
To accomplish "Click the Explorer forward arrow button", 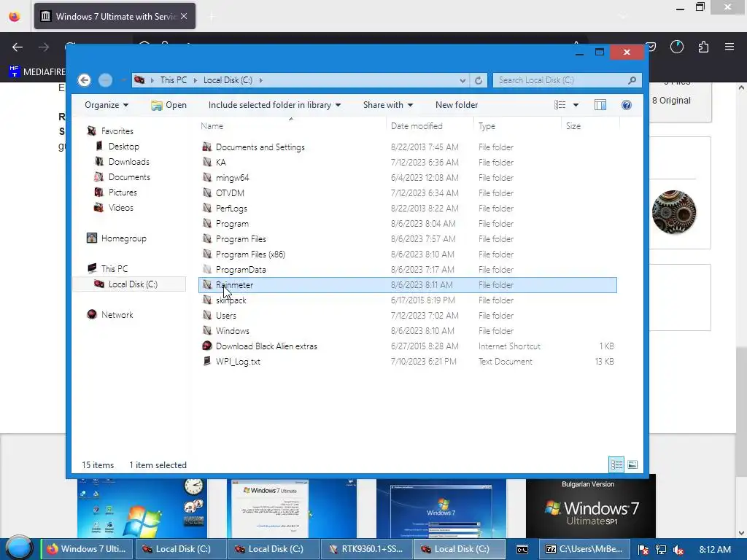I will tap(105, 80).
